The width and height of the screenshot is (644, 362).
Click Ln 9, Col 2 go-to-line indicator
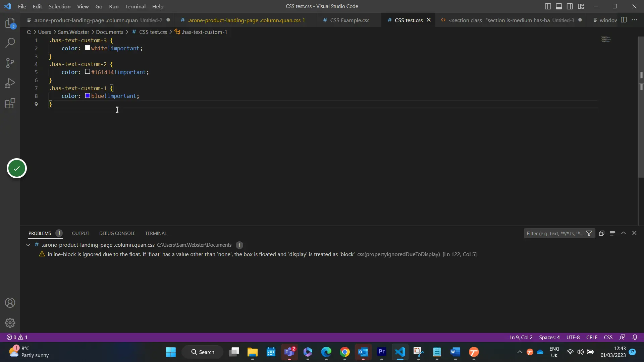(x=521, y=338)
